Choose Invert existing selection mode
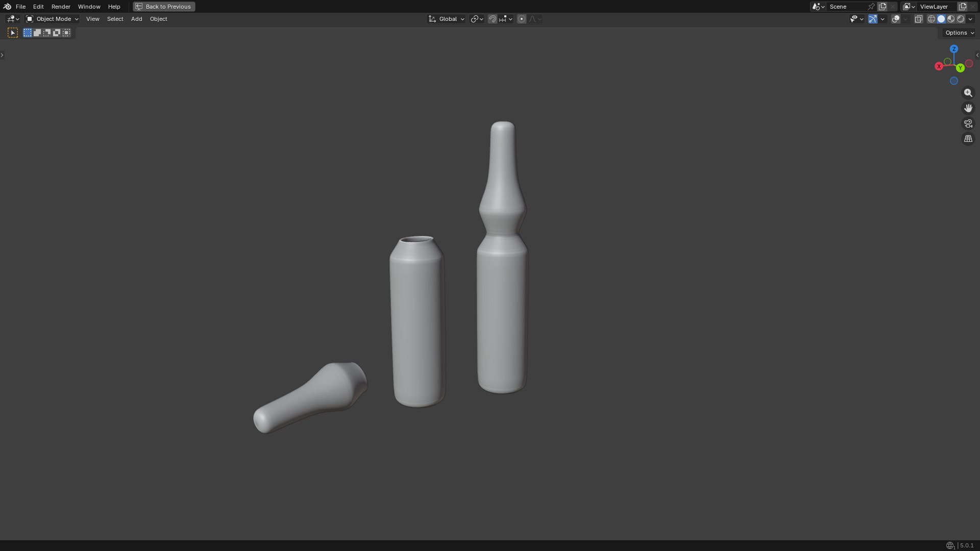The image size is (980, 551). tap(57, 33)
